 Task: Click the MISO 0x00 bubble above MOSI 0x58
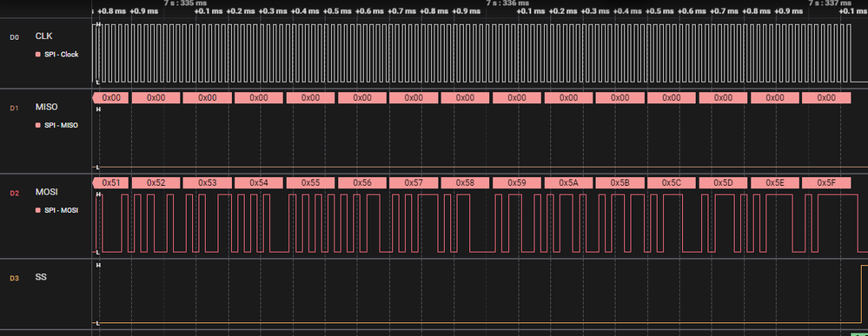coord(465,97)
